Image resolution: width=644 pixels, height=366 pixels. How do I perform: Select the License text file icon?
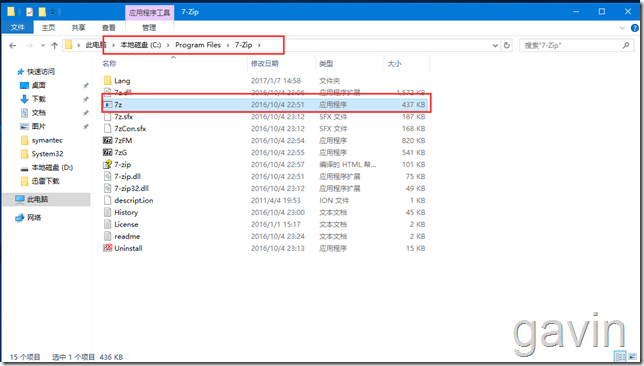coord(108,224)
